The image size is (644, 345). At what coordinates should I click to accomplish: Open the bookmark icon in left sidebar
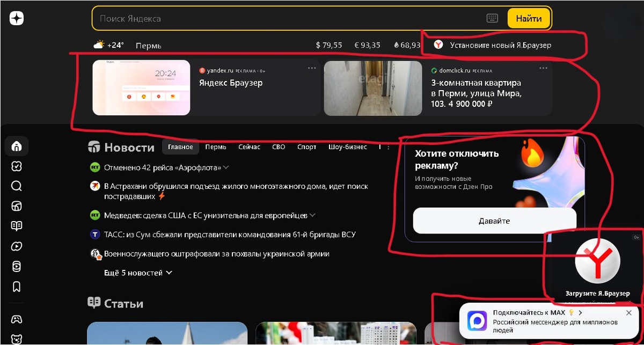(17, 287)
